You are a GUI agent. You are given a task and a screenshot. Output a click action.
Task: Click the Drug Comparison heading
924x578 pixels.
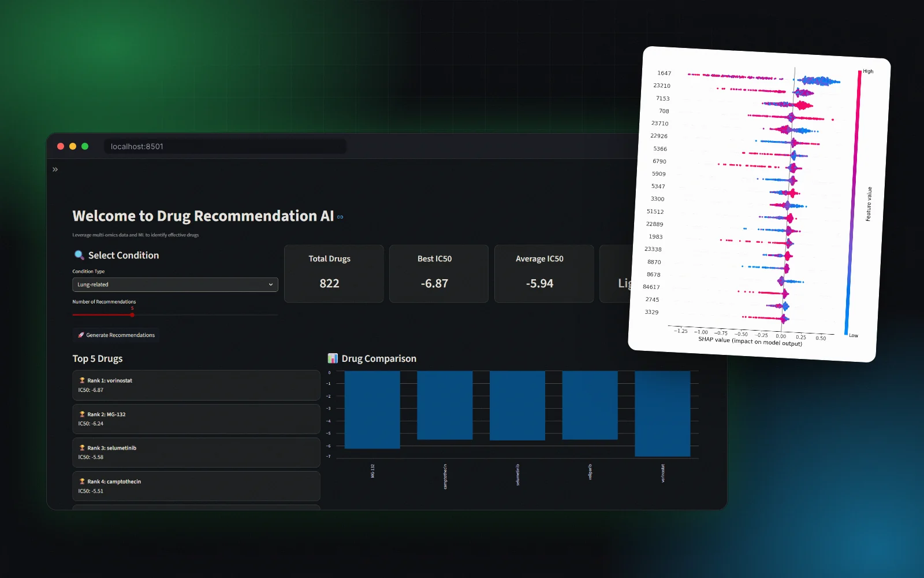click(379, 359)
